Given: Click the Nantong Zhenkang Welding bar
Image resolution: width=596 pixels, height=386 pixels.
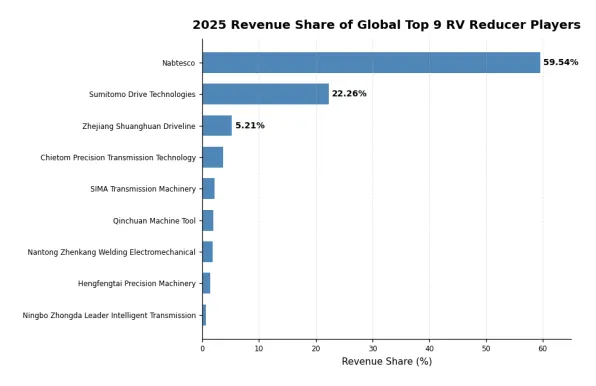Looking at the screenshot, I should [208, 252].
